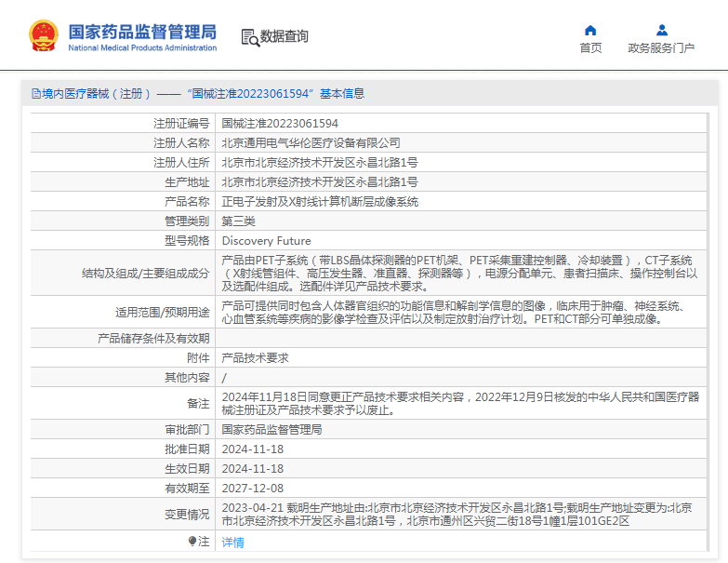
Task: Click the 产品名称 row label
Action: click(x=187, y=202)
